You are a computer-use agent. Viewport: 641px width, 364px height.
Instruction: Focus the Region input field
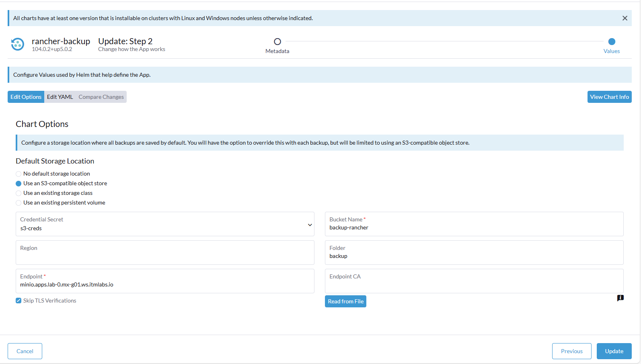(165, 256)
